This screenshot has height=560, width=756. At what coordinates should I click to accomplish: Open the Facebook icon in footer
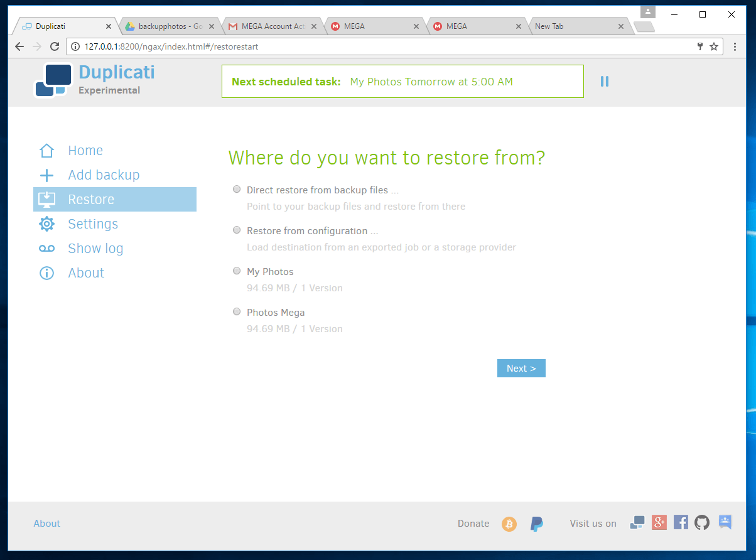point(681,522)
